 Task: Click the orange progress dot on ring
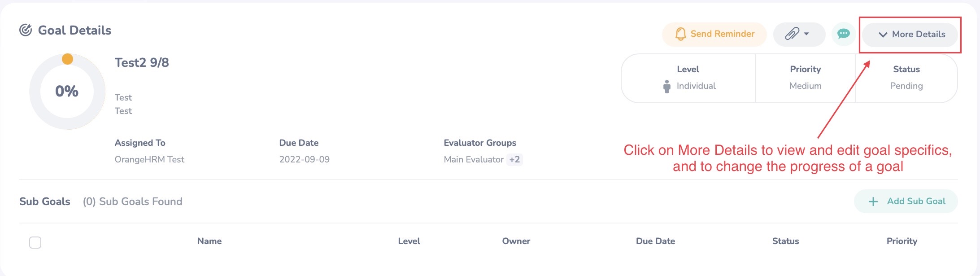click(67, 59)
